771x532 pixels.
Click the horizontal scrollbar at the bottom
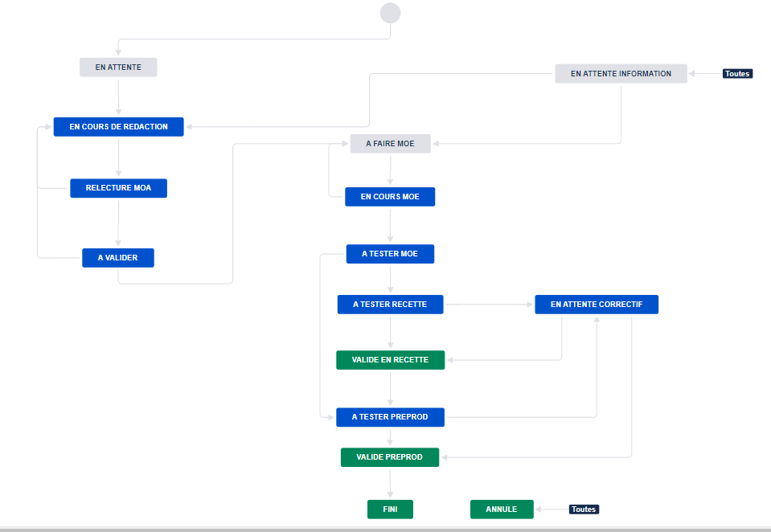[x=386, y=530]
